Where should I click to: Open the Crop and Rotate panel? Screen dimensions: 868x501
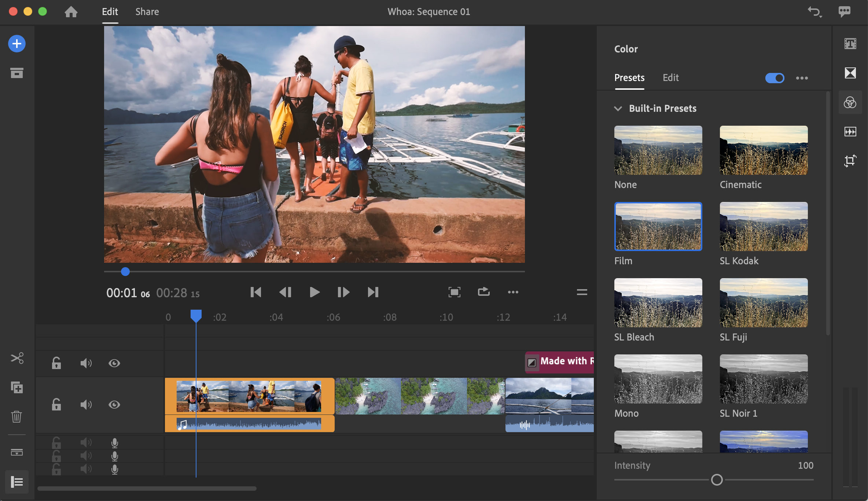coord(850,161)
